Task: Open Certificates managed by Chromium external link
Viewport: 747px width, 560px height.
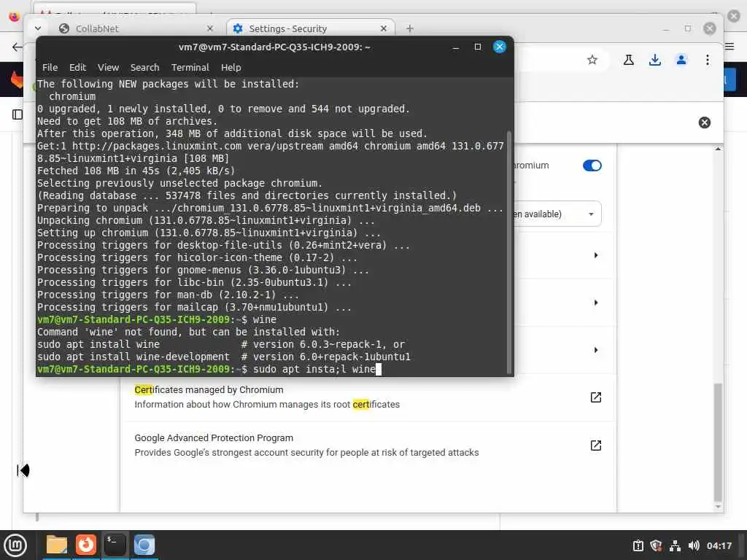Action: pyautogui.click(x=595, y=397)
